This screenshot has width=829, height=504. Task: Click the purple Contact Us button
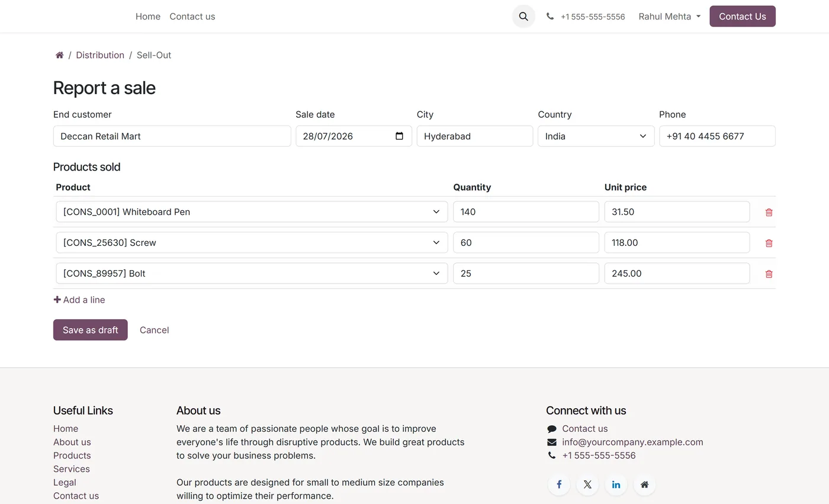743,17
